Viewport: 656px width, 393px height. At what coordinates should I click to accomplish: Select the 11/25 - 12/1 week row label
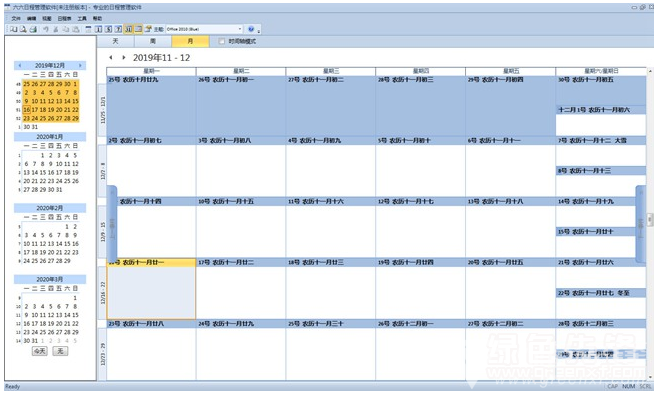[x=102, y=110]
